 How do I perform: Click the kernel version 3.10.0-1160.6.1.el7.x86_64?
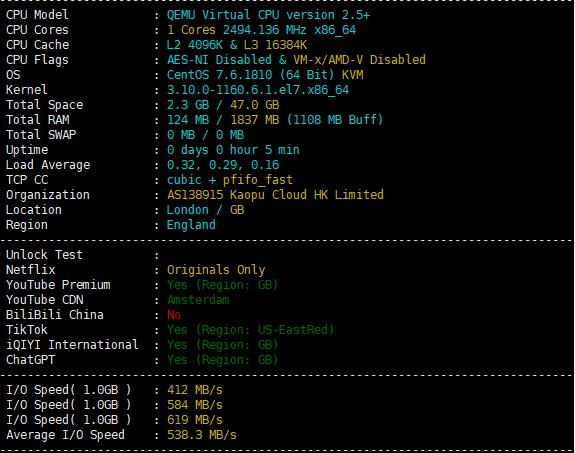[x=258, y=90]
